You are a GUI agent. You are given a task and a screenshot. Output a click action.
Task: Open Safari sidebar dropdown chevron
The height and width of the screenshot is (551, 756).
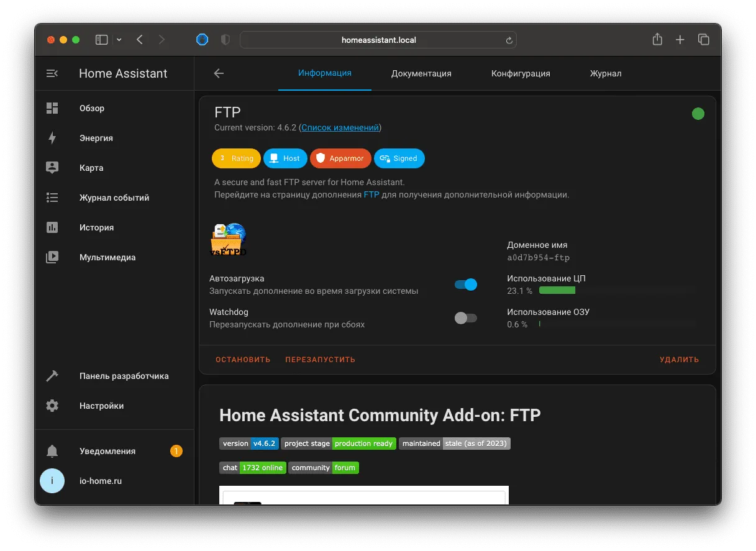119,40
